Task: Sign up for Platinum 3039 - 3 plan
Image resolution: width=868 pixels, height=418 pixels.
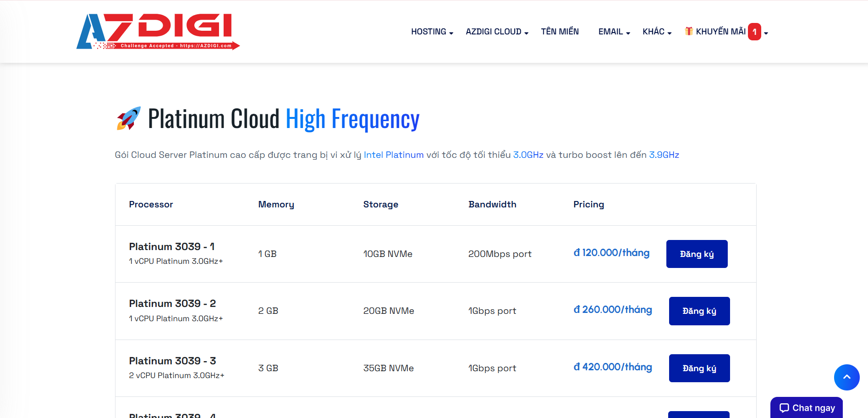Action: (699, 368)
